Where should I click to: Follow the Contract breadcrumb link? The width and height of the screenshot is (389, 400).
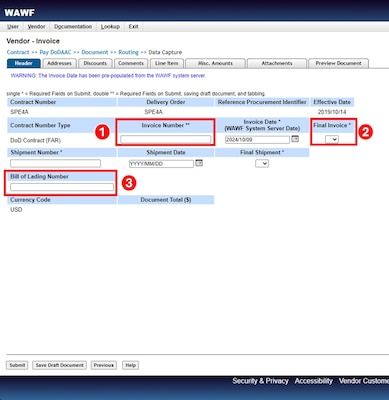[18, 52]
